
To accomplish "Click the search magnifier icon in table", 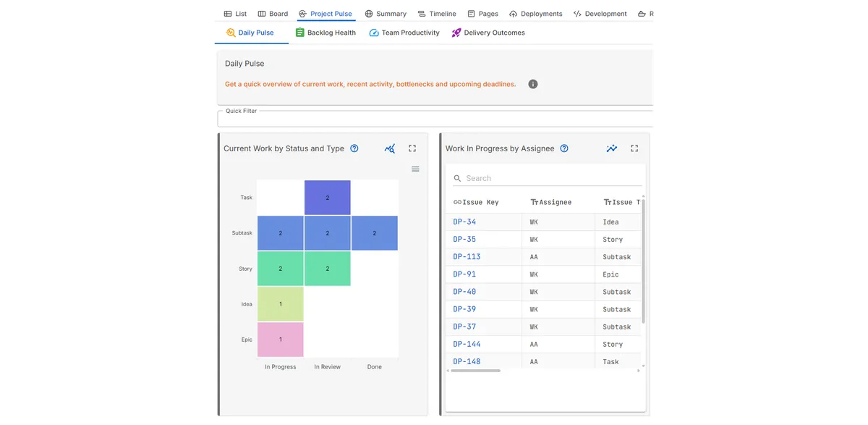I will [457, 178].
